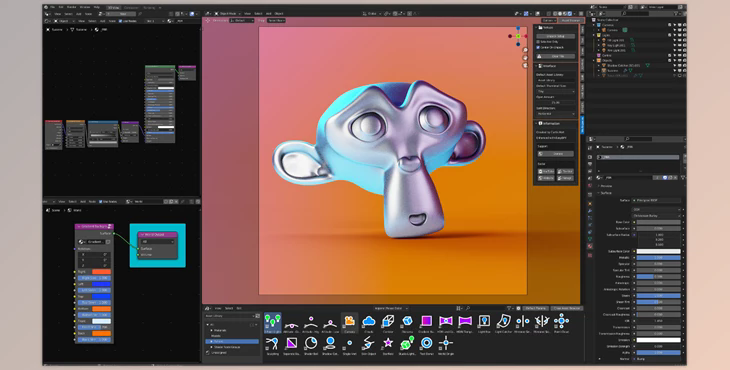Open the Object Mode dropdown in viewport header
This screenshot has width=730, height=370.
(229, 13)
